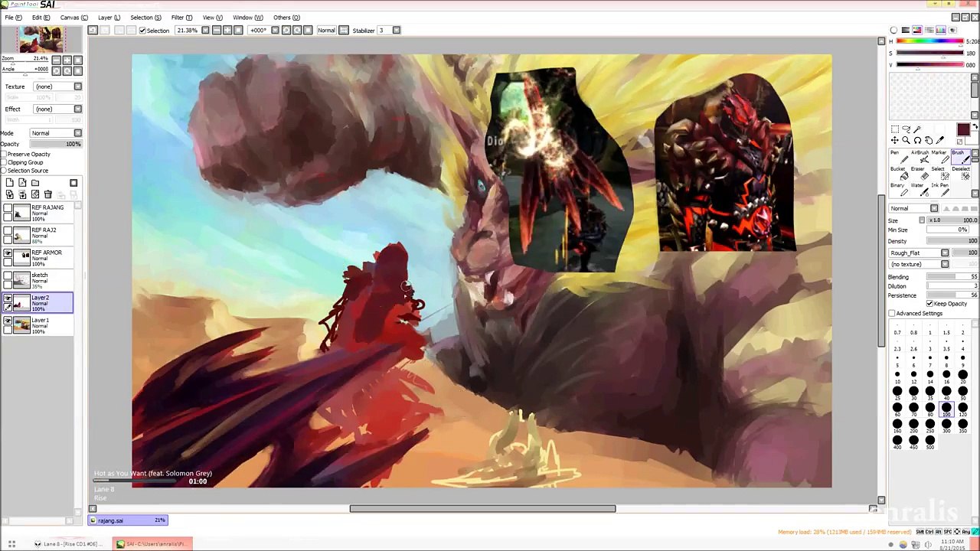The image size is (980, 551).
Task: Choose the Select pen tool
Action: (x=940, y=173)
